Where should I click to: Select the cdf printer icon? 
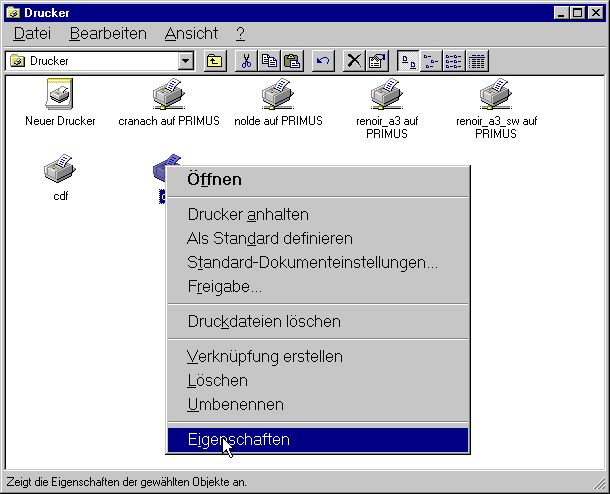(x=60, y=168)
